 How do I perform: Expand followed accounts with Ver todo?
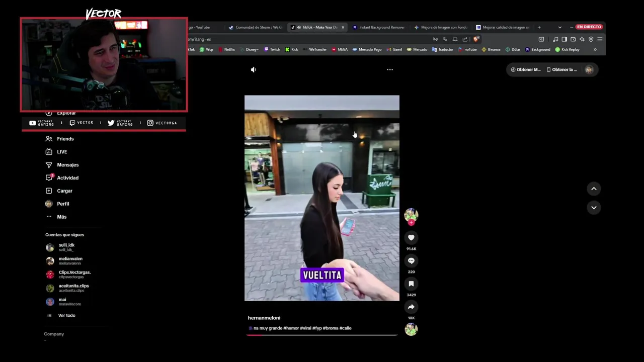tap(61, 315)
